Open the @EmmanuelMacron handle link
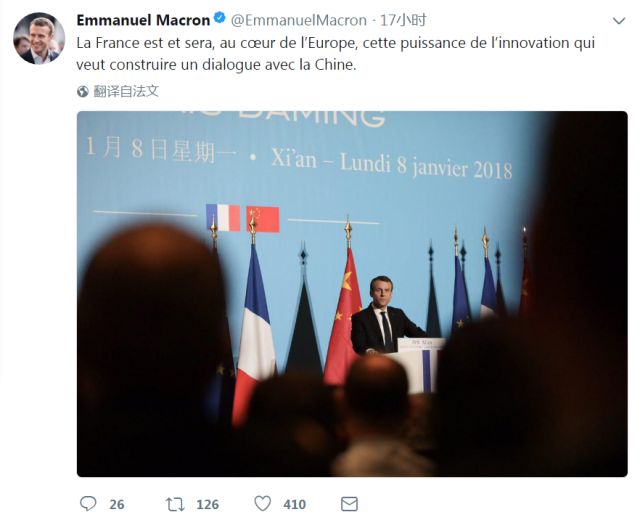This screenshot has width=640, height=520. pos(299,20)
